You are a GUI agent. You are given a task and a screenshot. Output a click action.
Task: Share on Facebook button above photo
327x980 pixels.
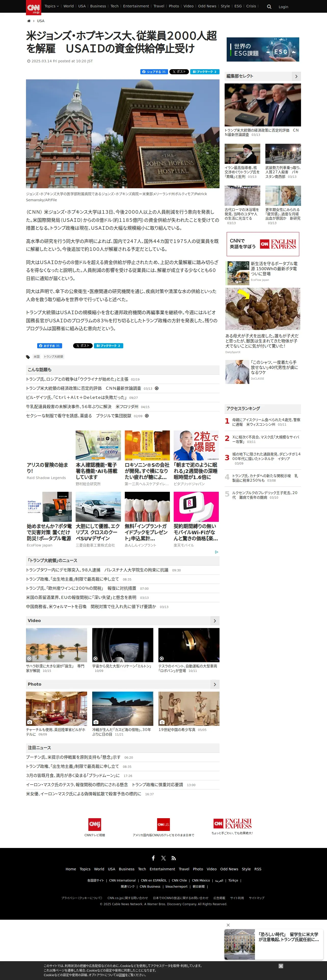(x=154, y=71)
